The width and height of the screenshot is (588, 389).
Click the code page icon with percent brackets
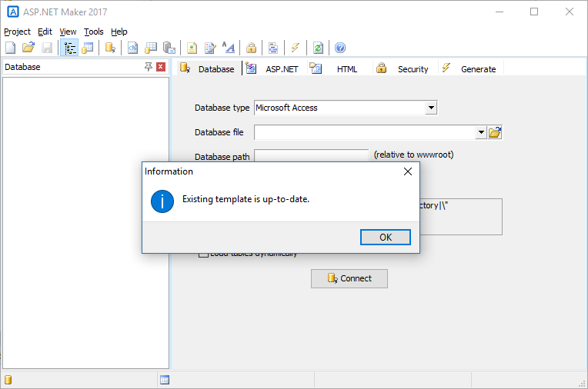[x=132, y=48]
